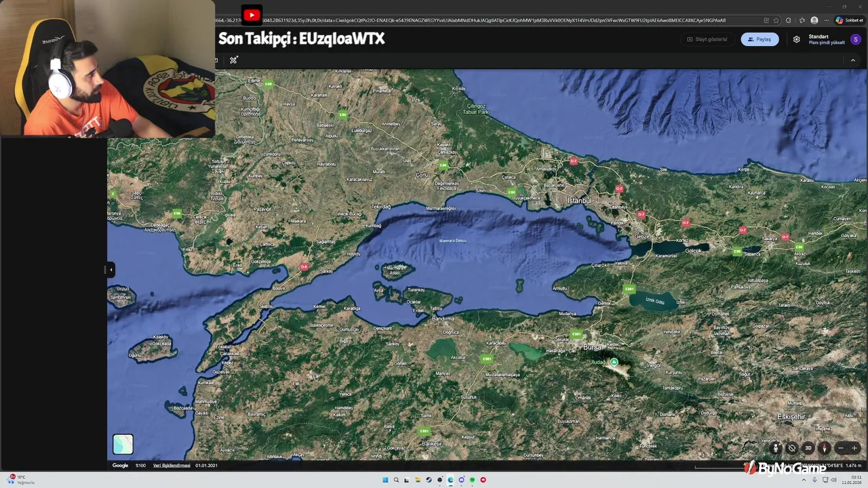Screen dimensions: 868x488
Task: Open the volume tray icon
Action: pos(833,480)
